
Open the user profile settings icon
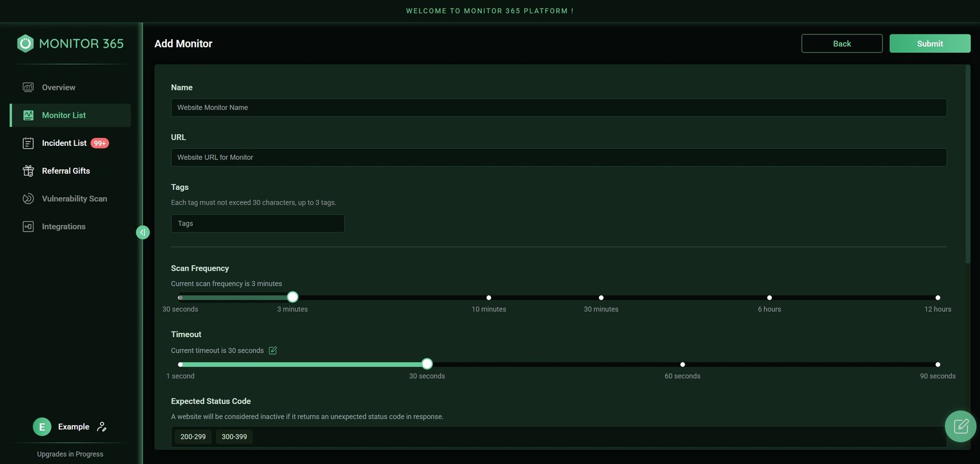(x=102, y=427)
